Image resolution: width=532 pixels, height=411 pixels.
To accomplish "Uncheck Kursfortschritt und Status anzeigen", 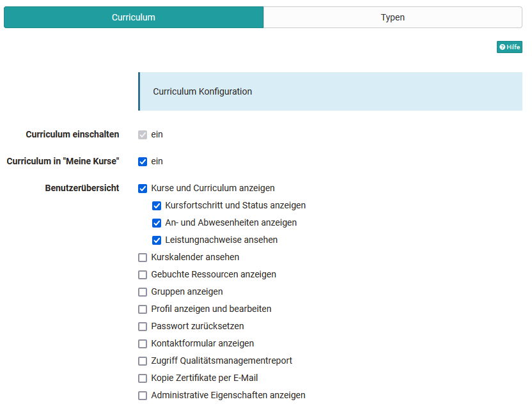I will (x=157, y=206).
